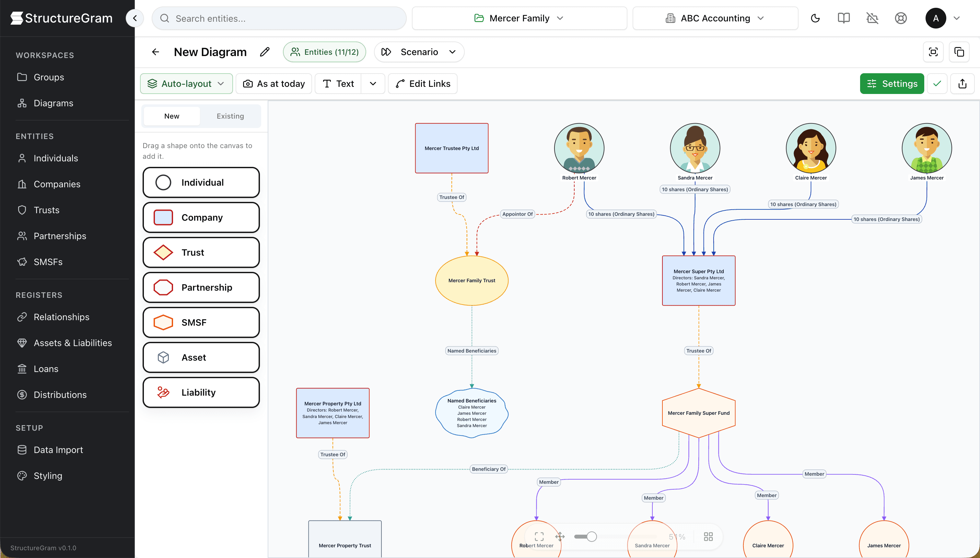Screen dimensions: 980x558
Task: Go to the SMSFs list
Action: (48, 262)
